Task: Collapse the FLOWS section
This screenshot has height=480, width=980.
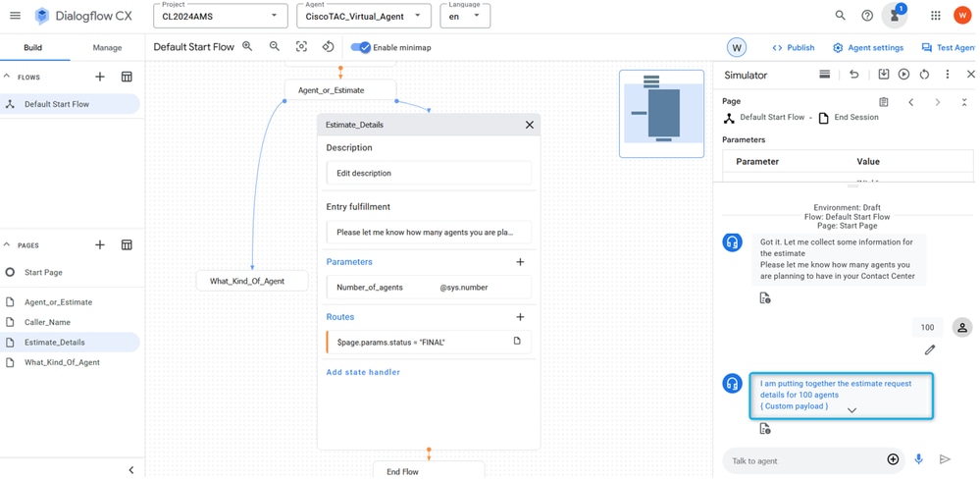Action: click(x=8, y=77)
